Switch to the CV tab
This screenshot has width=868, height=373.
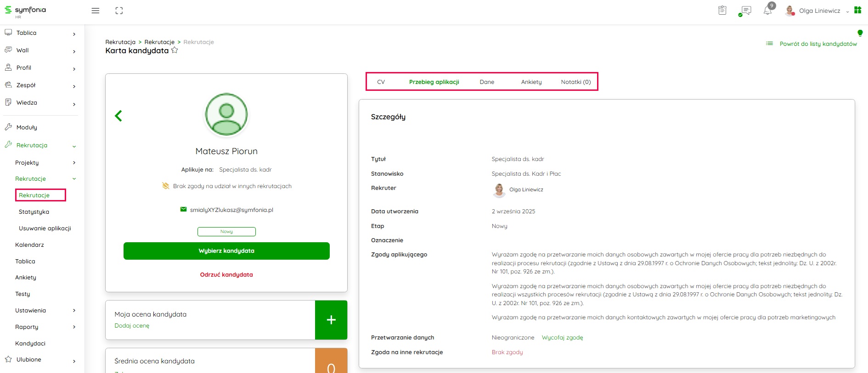[x=381, y=82]
